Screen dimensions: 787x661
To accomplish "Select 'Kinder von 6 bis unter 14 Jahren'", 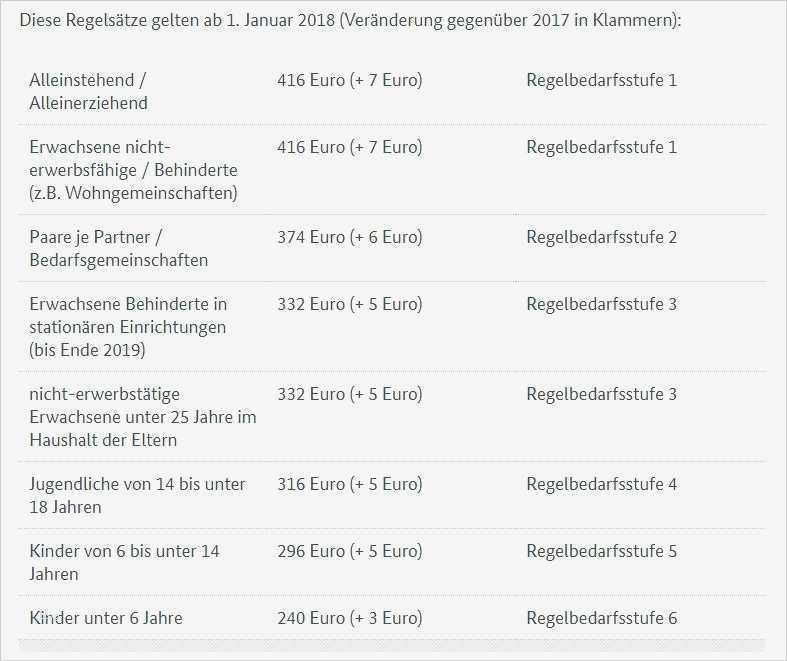I will click(124, 562).
